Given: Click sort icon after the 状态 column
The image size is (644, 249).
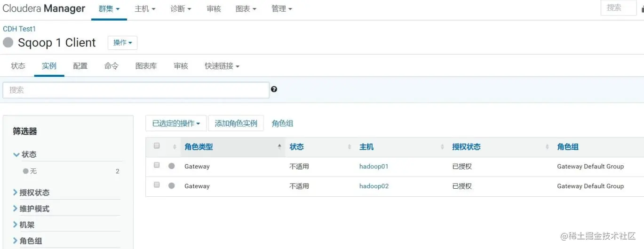Looking at the screenshot, I should 350,147.
